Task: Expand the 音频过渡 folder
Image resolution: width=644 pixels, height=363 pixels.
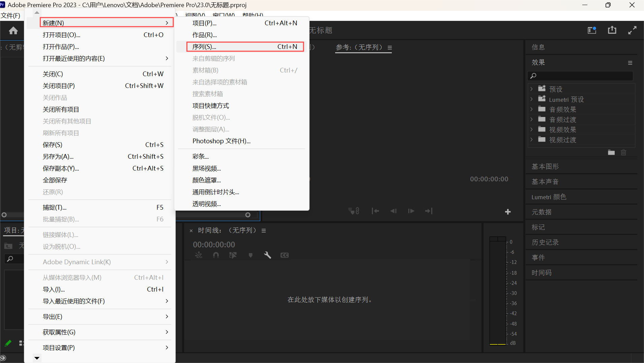Action: pos(532,119)
